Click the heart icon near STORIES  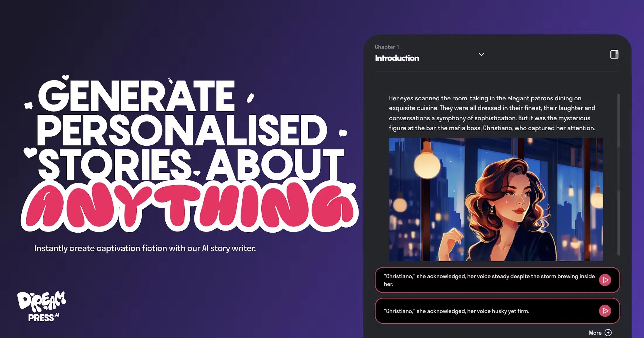click(x=30, y=152)
